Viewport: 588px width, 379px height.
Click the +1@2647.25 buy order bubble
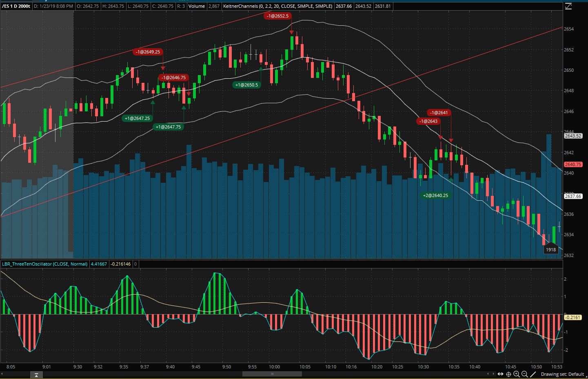pyautogui.click(x=137, y=118)
